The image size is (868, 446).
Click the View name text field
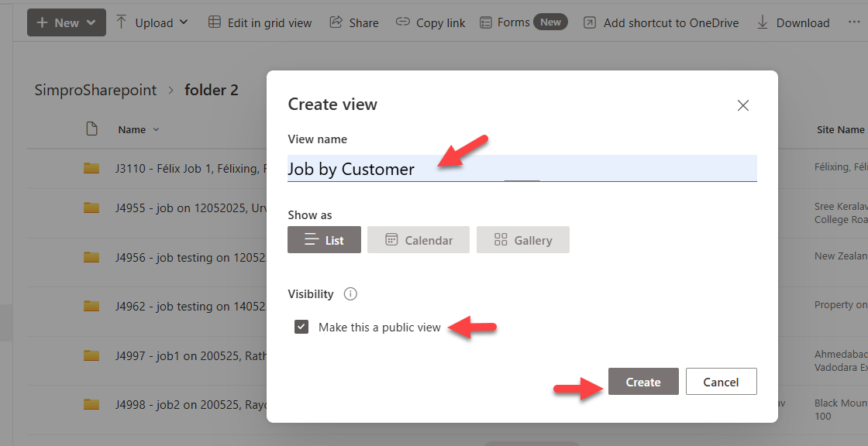point(522,169)
